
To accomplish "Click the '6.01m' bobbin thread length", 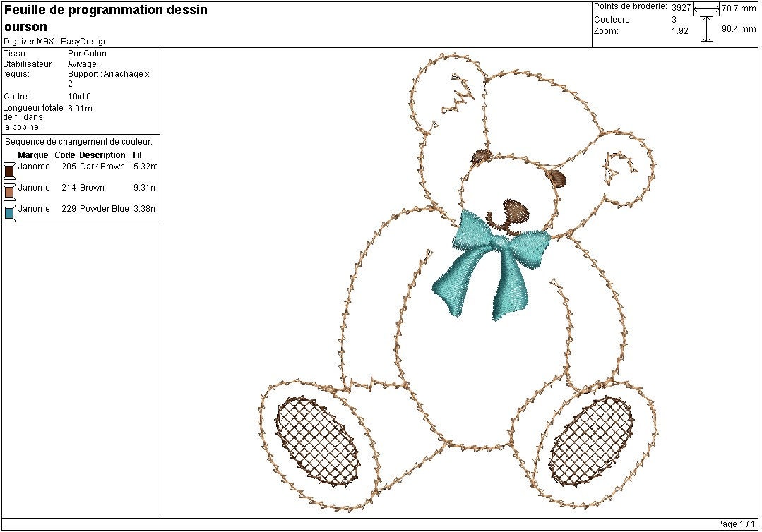I will pyautogui.click(x=80, y=108).
